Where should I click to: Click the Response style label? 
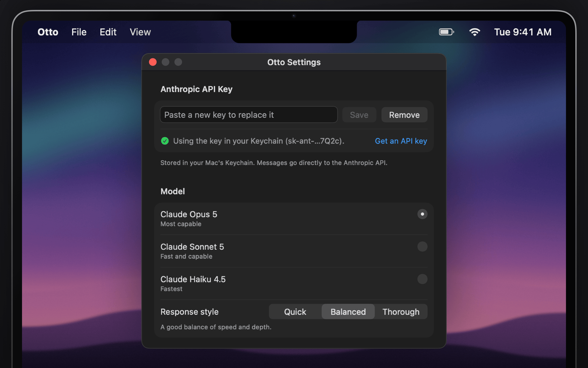coord(189,312)
